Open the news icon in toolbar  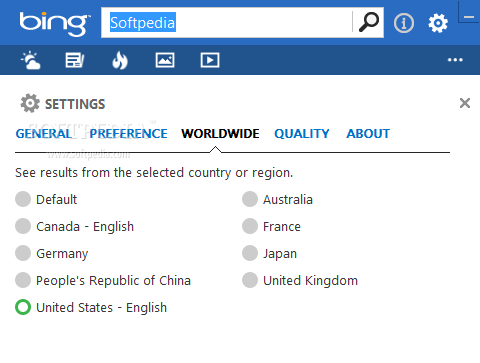tap(75, 60)
